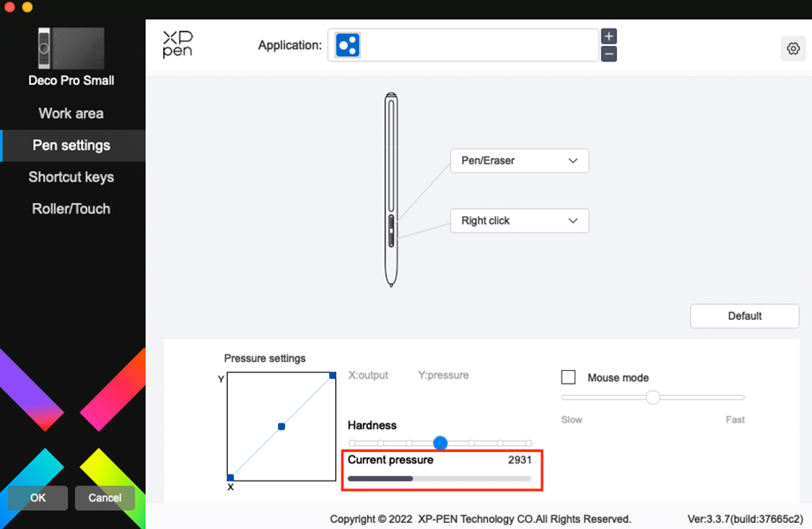Open the Pen/Eraser dropdown
812x529 pixels.
click(x=519, y=161)
